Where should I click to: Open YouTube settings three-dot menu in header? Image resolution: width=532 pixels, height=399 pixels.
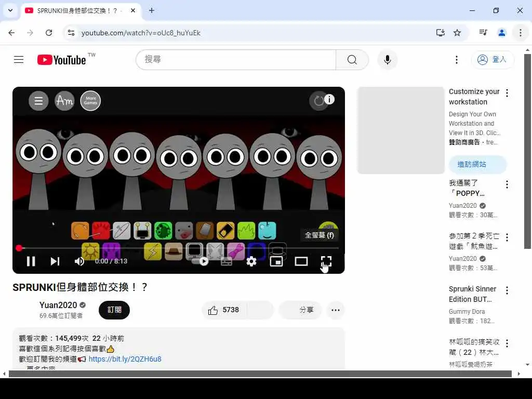(x=456, y=60)
